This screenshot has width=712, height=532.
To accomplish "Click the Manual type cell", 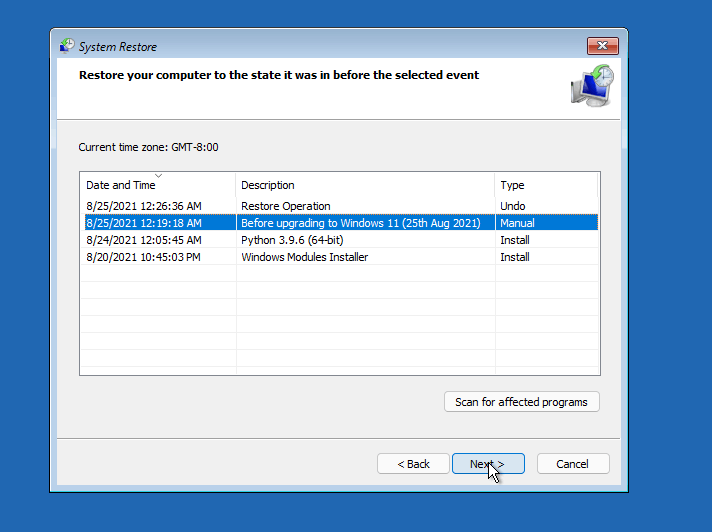I will pos(517,223).
